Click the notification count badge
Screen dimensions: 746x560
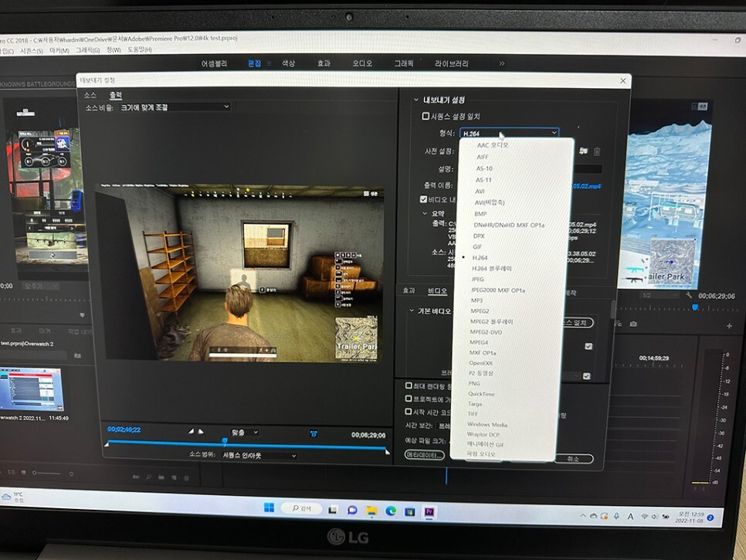click(x=710, y=518)
